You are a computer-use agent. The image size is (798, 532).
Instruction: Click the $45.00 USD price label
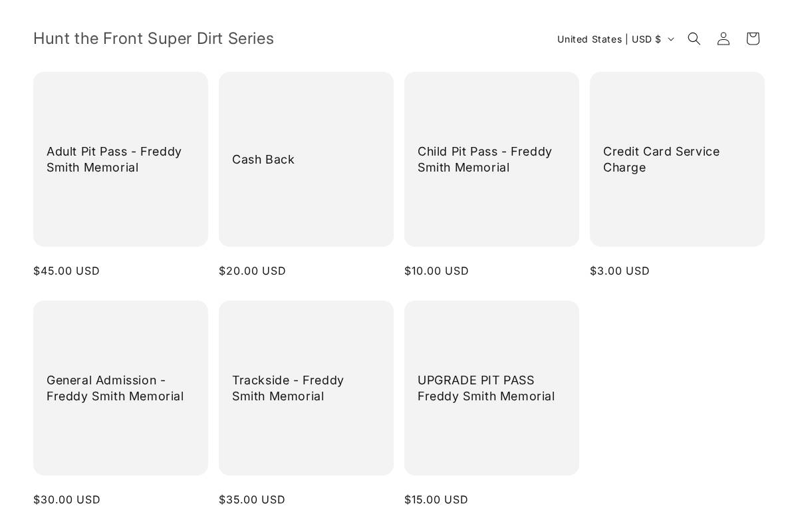(66, 271)
